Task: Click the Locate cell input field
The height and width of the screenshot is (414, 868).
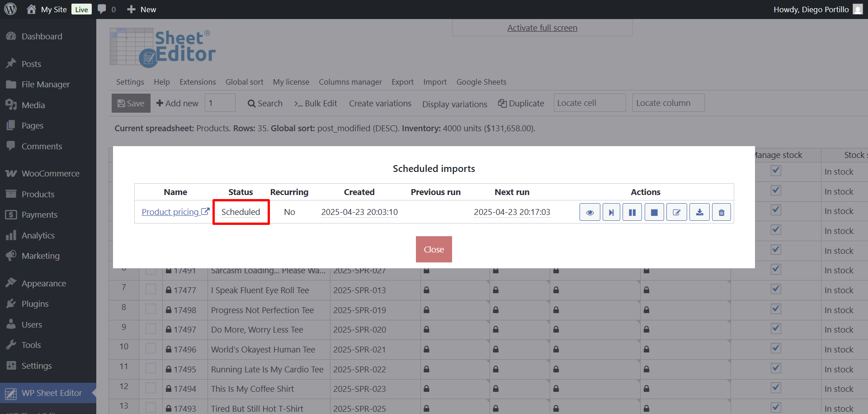Action: tap(589, 103)
